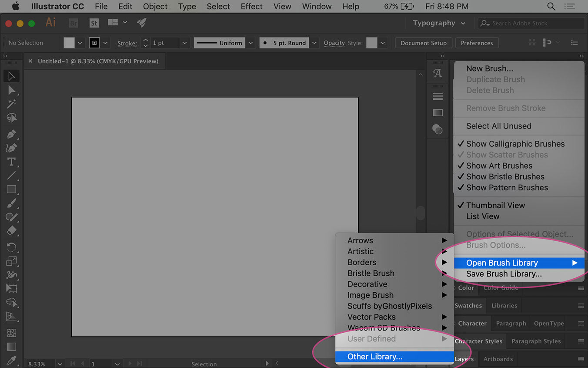This screenshot has width=588, height=368.
Task: Select the Puppet Warp tool
Action: 12,275
